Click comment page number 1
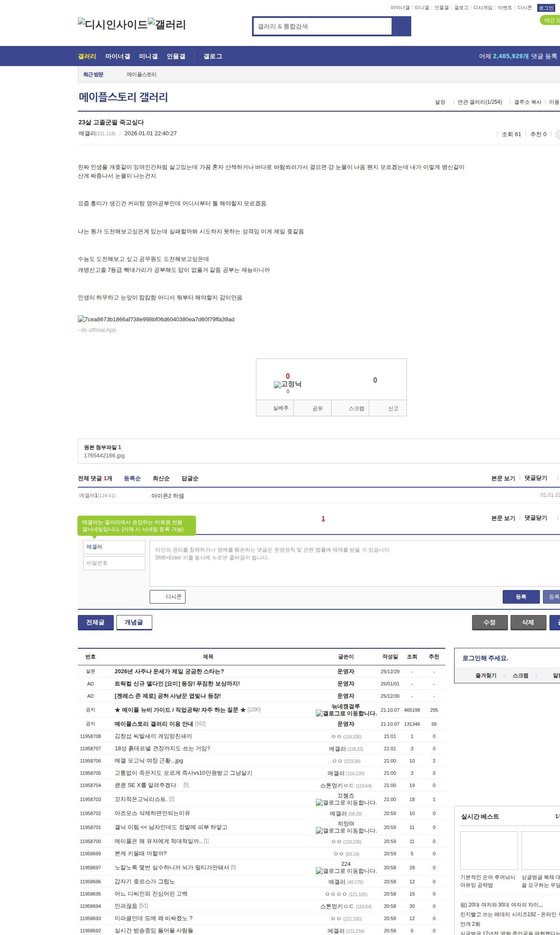 [x=323, y=518]
